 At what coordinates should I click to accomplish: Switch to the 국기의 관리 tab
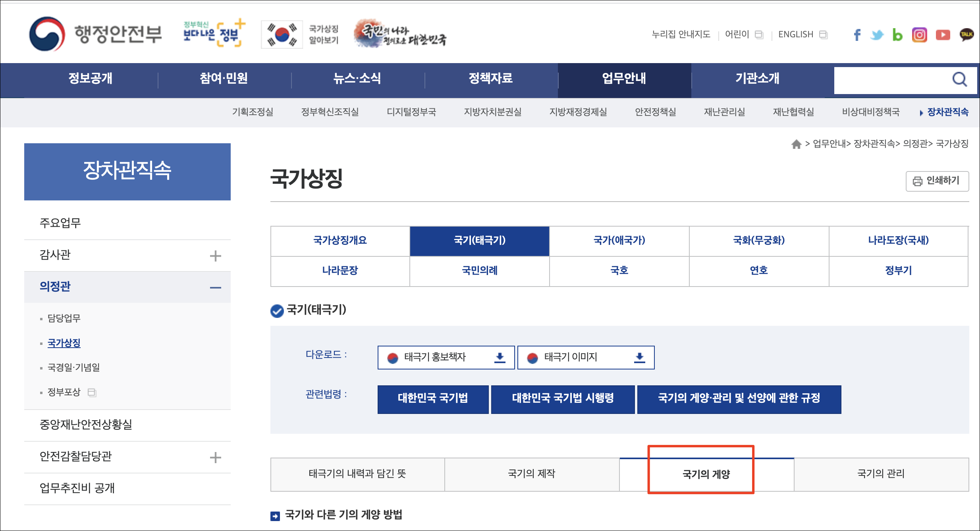click(x=881, y=474)
